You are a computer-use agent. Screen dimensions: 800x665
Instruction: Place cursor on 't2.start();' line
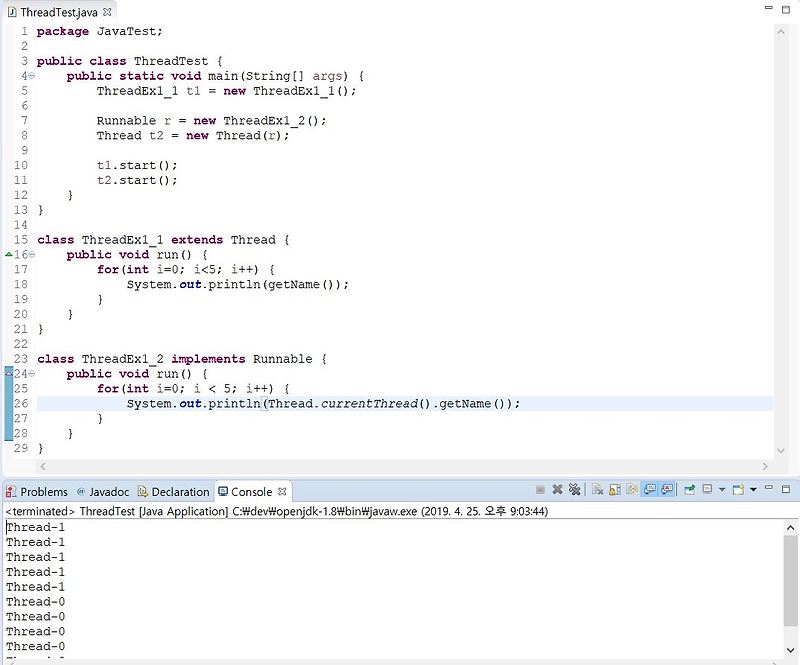click(x=137, y=180)
